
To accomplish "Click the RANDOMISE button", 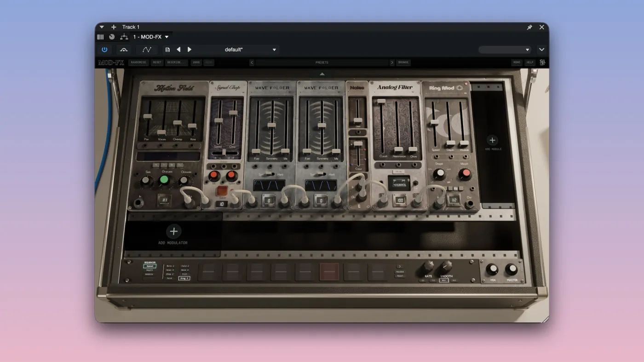I will point(138,63).
